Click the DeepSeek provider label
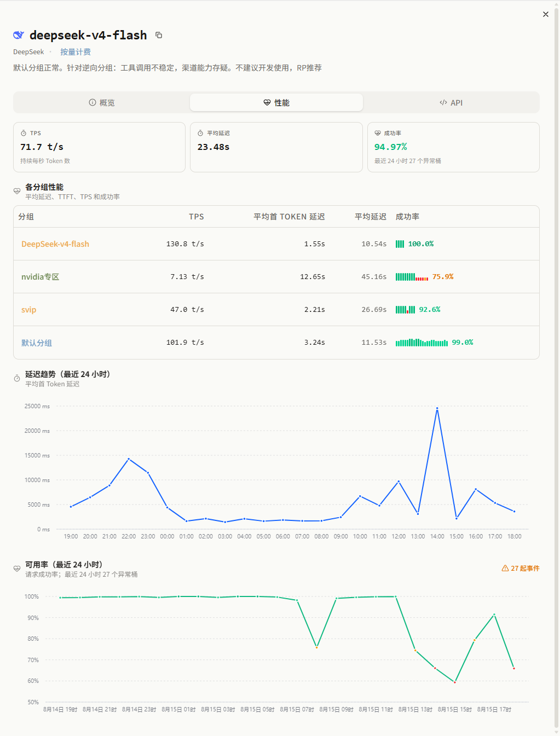The image size is (560, 736). [x=28, y=52]
